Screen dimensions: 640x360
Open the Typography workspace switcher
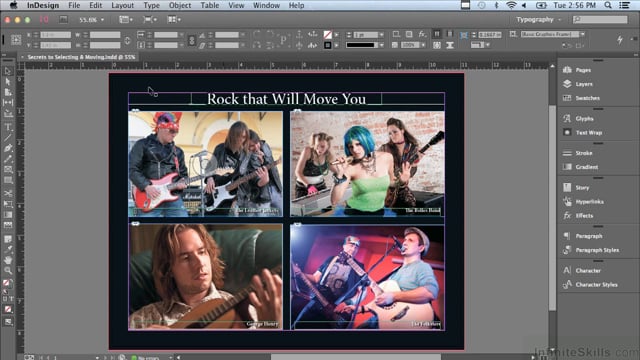(x=539, y=20)
